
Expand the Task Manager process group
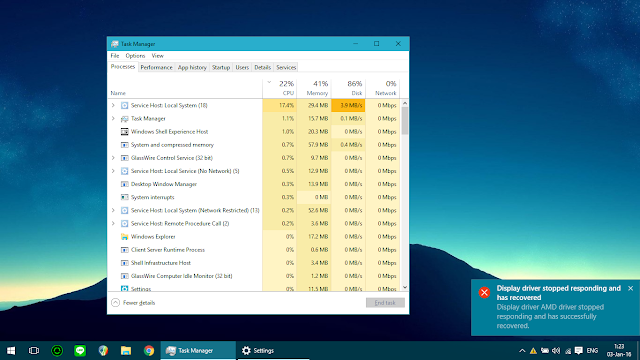coord(113,118)
